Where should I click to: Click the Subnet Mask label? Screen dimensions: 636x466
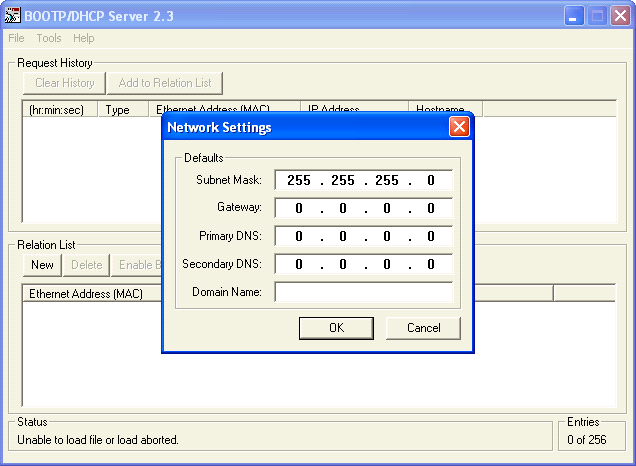[x=229, y=180]
